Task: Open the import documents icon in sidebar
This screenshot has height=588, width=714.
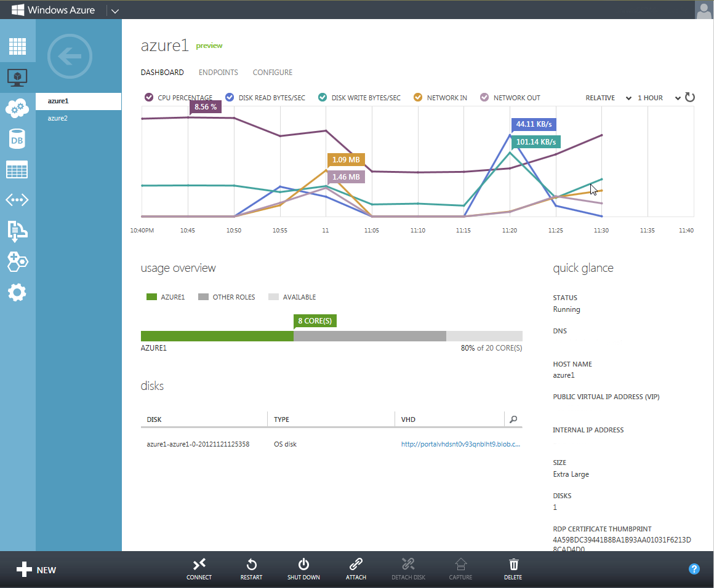Action: pyautogui.click(x=17, y=231)
